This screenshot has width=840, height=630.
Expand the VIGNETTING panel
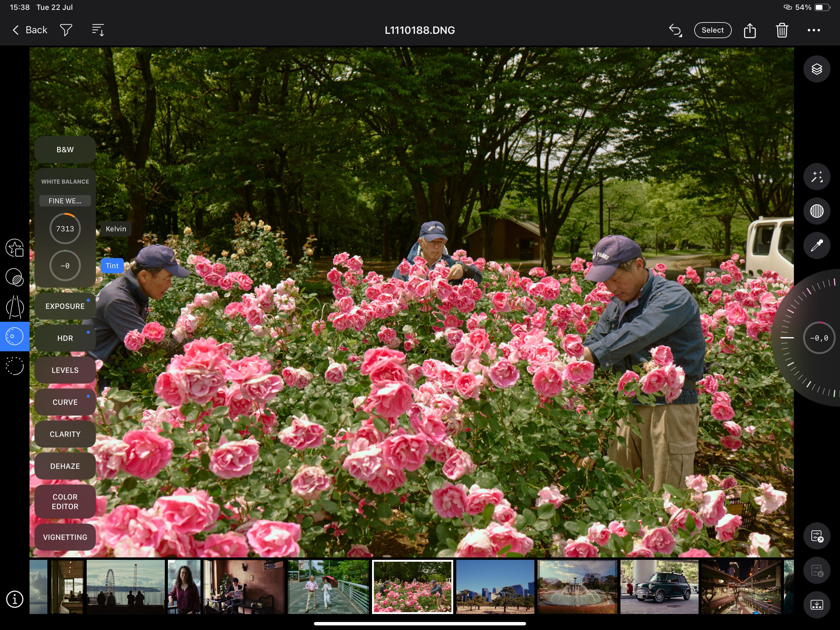(65, 537)
